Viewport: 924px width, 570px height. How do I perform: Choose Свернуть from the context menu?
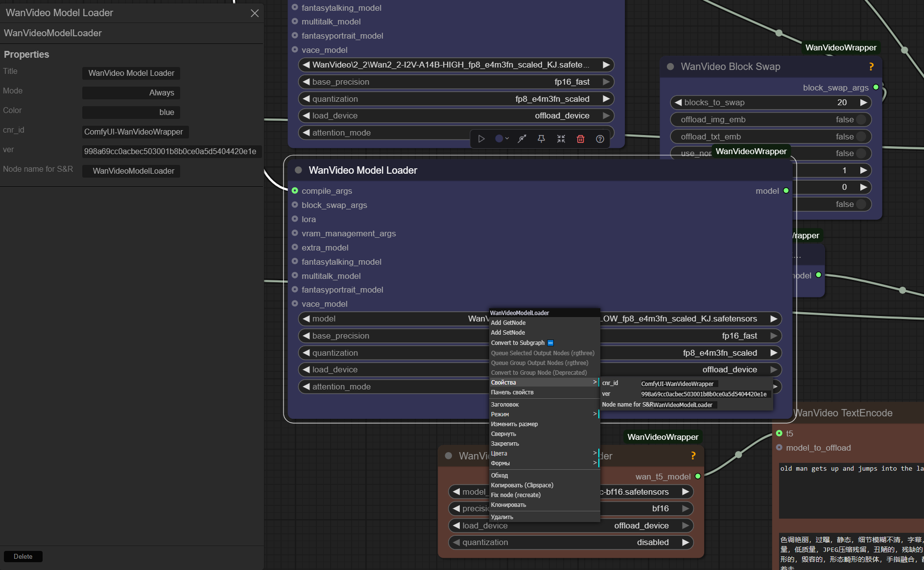point(545,434)
